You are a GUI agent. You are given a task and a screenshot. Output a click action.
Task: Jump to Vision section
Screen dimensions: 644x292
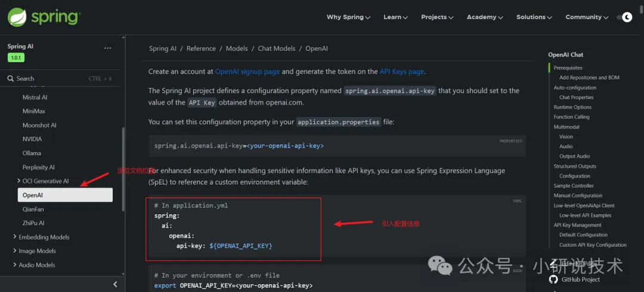tap(566, 137)
